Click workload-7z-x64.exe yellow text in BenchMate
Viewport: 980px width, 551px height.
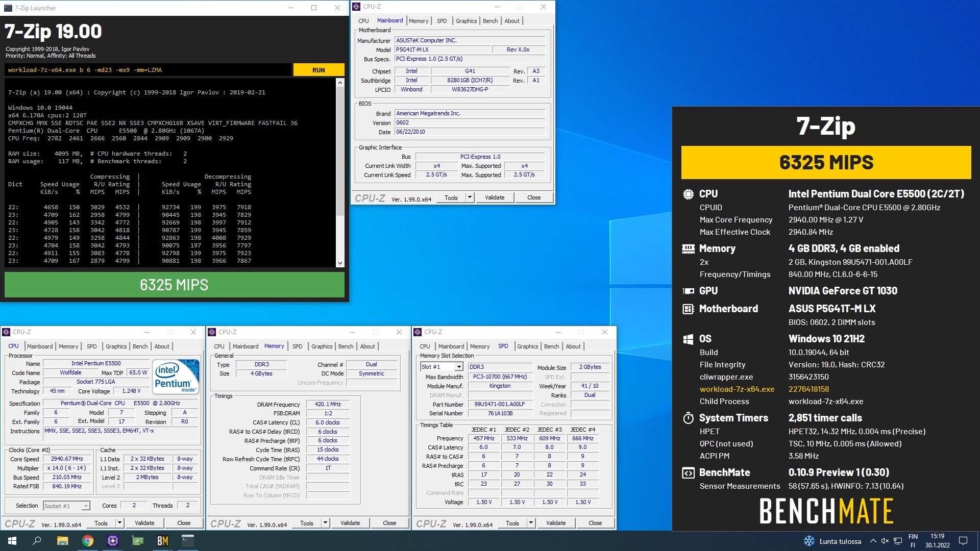[737, 389]
